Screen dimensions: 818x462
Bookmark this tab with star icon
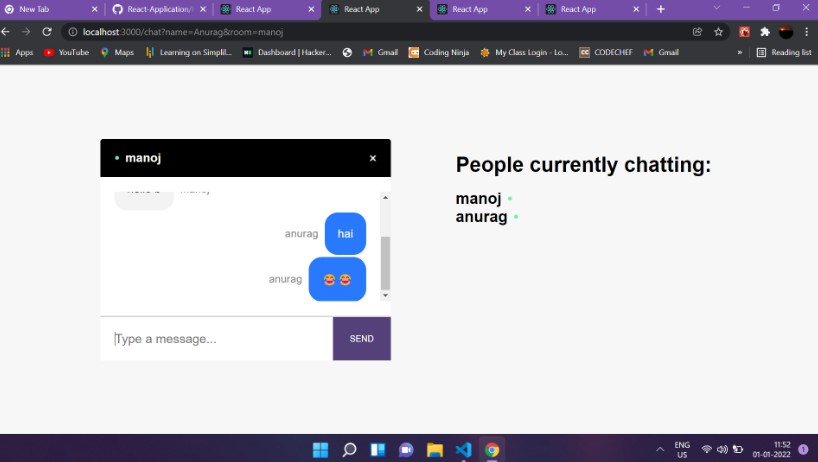coord(718,32)
